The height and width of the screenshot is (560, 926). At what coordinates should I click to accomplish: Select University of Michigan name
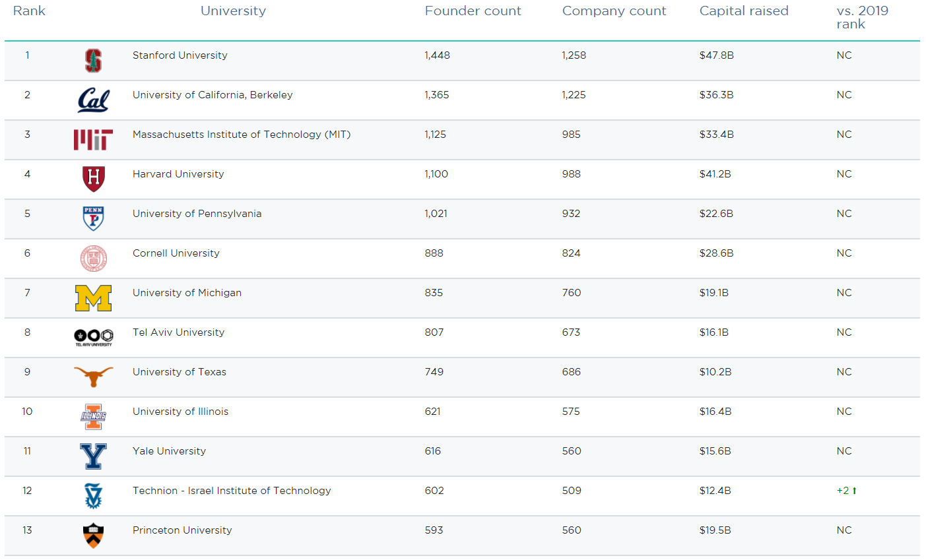tap(187, 293)
